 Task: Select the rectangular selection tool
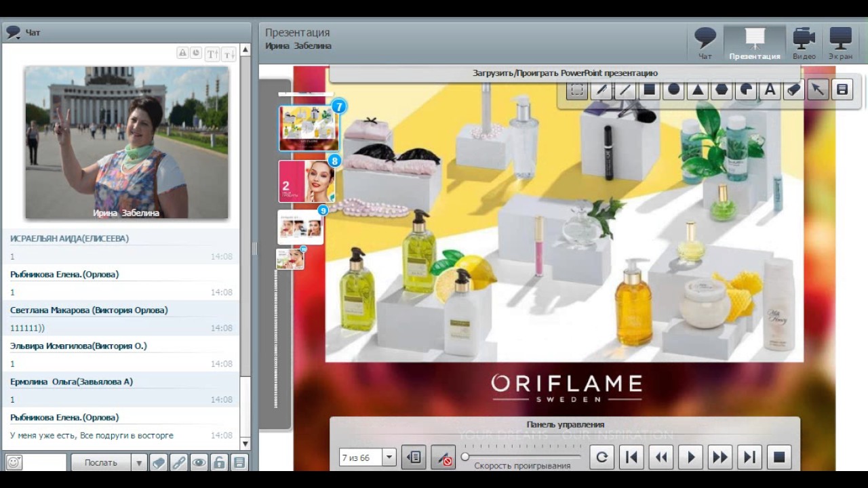[x=576, y=90]
